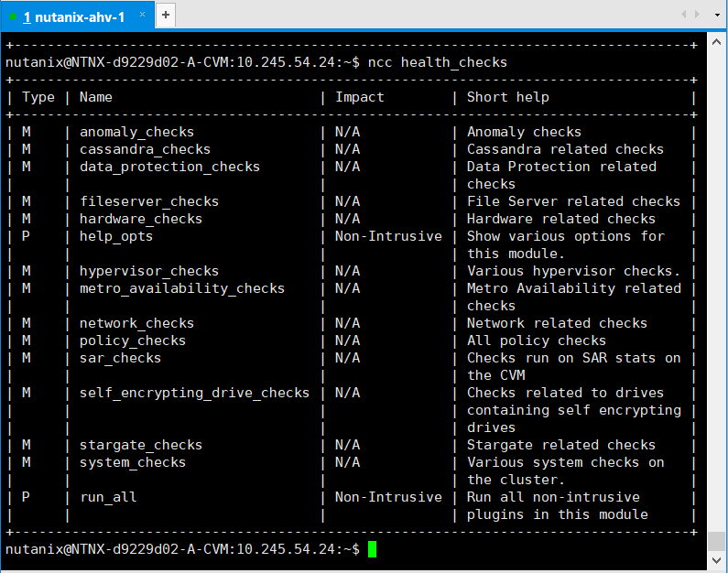Open a new session tab with plus
Image resolution: width=728 pixels, height=573 pixels.
click(x=165, y=16)
